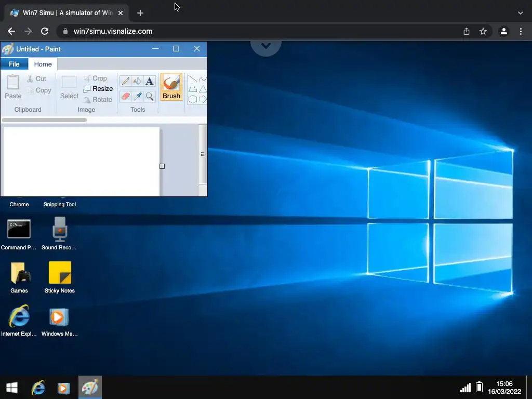This screenshot has height=399, width=532.
Task: Click the network signal tray icon
Action: tap(465, 387)
